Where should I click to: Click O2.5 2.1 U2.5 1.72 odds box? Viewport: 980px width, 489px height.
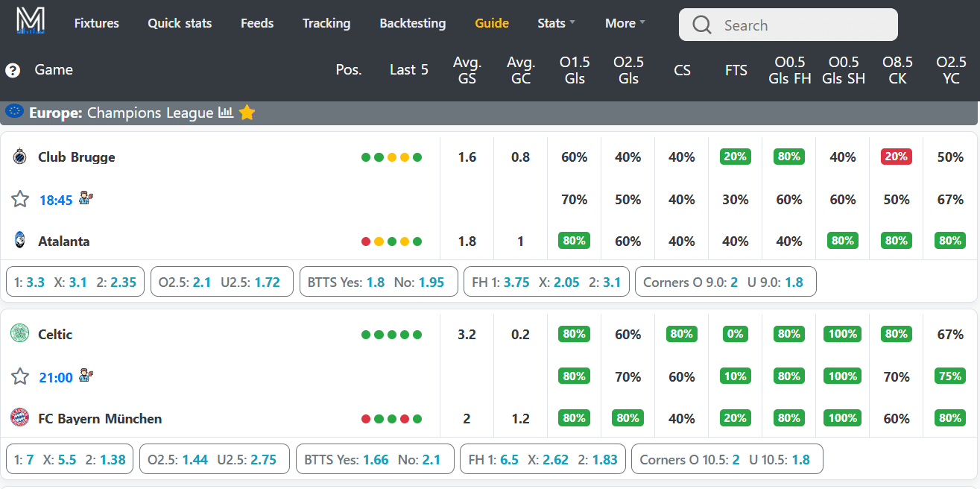coord(222,282)
